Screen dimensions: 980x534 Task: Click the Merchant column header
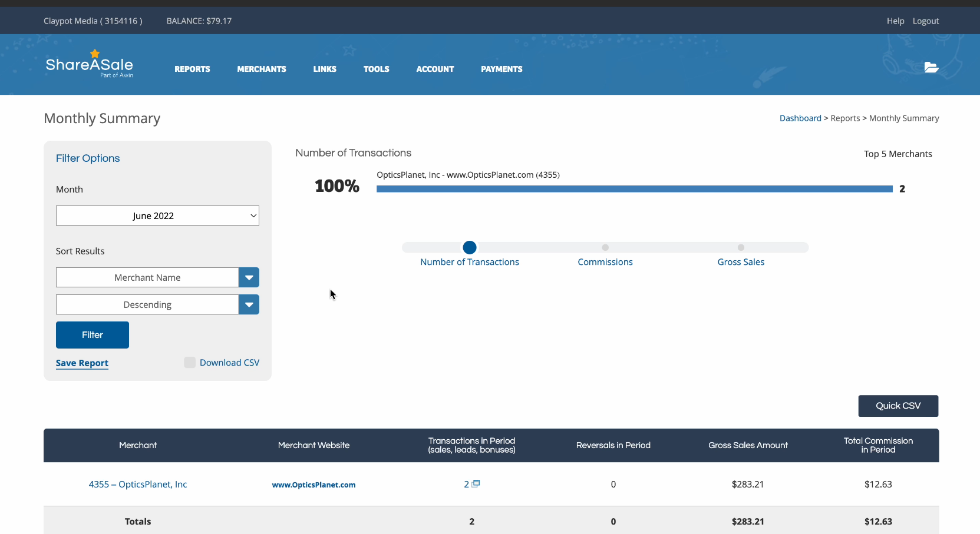(x=138, y=445)
